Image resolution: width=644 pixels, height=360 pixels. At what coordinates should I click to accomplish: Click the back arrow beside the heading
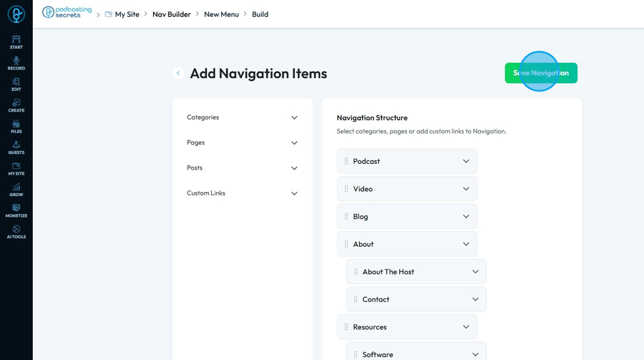point(178,73)
